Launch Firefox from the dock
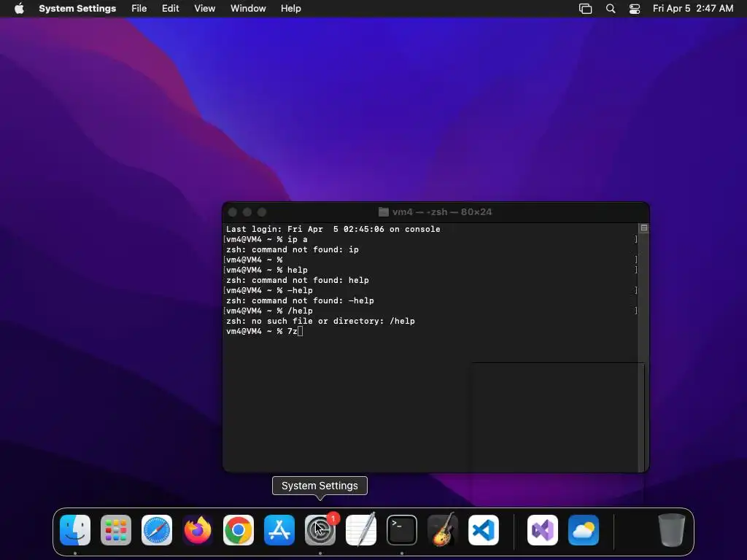This screenshot has height=560, width=747. click(x=198, y=530)
